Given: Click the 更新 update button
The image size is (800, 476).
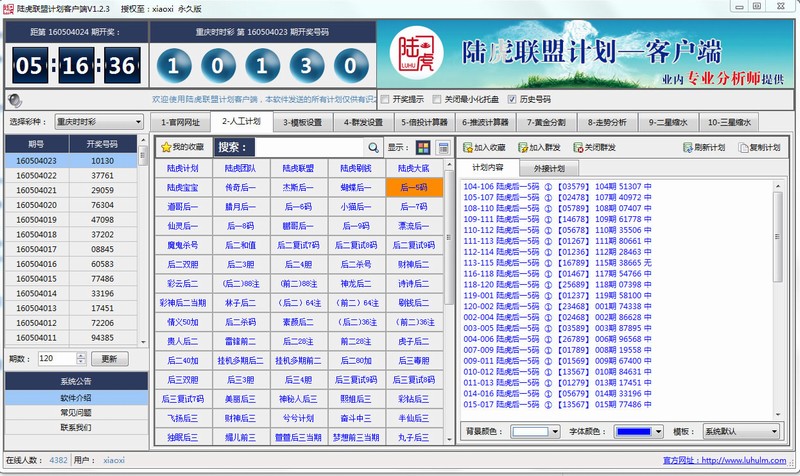Looking at the screenshot, I should [110, 358].
